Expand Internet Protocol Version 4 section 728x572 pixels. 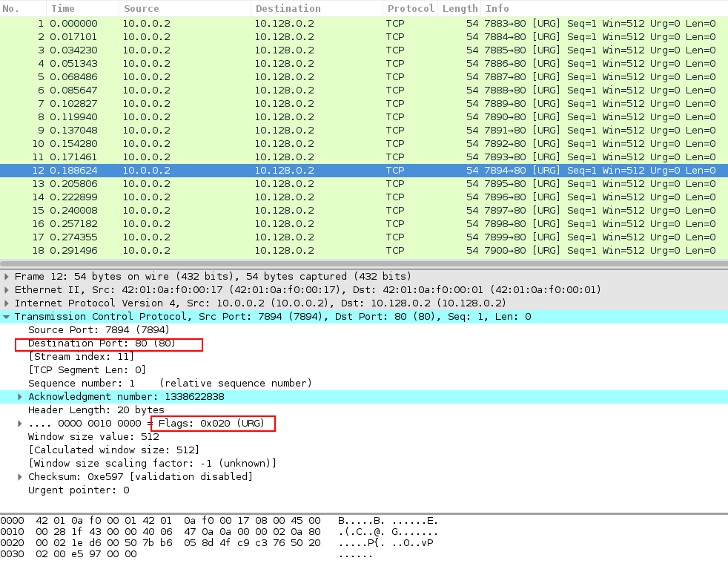[x=6, y=303]
